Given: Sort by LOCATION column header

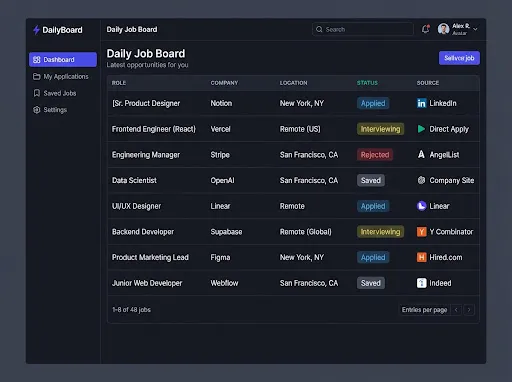Looking at the screenshot, I should tap(293, 83).
